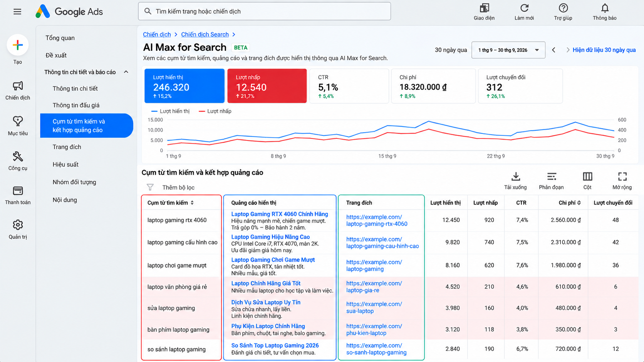
Task: Open the date range dropdown
Action: [x=508, y=50]
